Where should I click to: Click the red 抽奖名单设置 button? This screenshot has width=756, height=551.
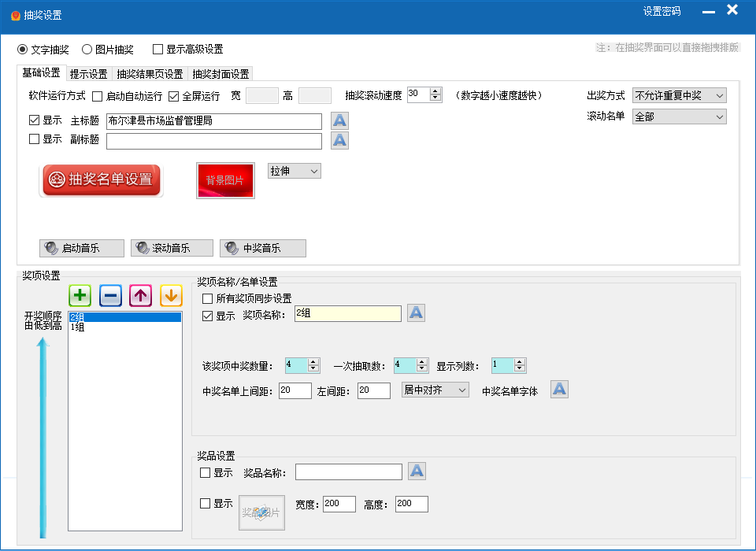click(x=101, y=179)
